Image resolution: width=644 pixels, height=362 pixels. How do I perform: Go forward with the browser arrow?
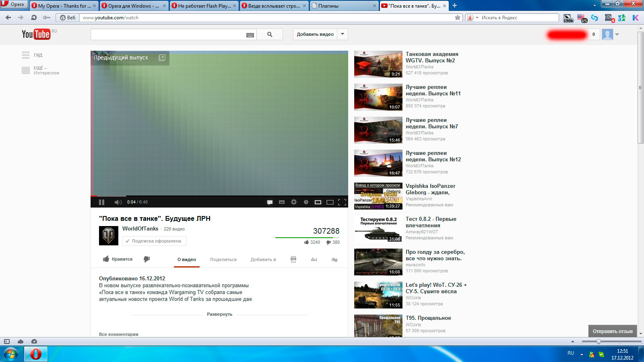21,18
